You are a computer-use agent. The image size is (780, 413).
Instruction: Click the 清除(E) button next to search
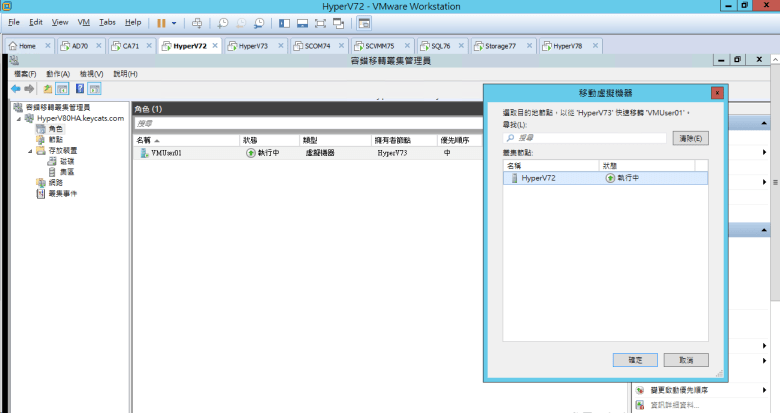point(689,138)
